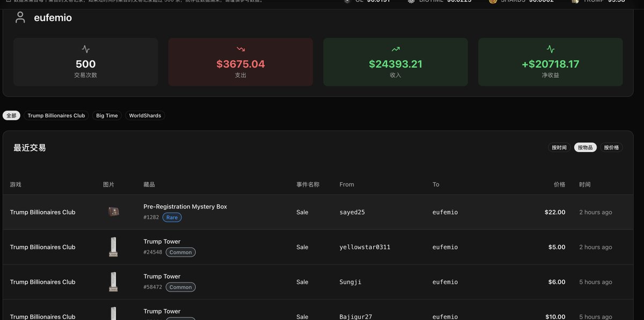This screenshot has height=320, width=644.
Task: Filter by Trump Billionaires Club
Action: tap(56, 115)
